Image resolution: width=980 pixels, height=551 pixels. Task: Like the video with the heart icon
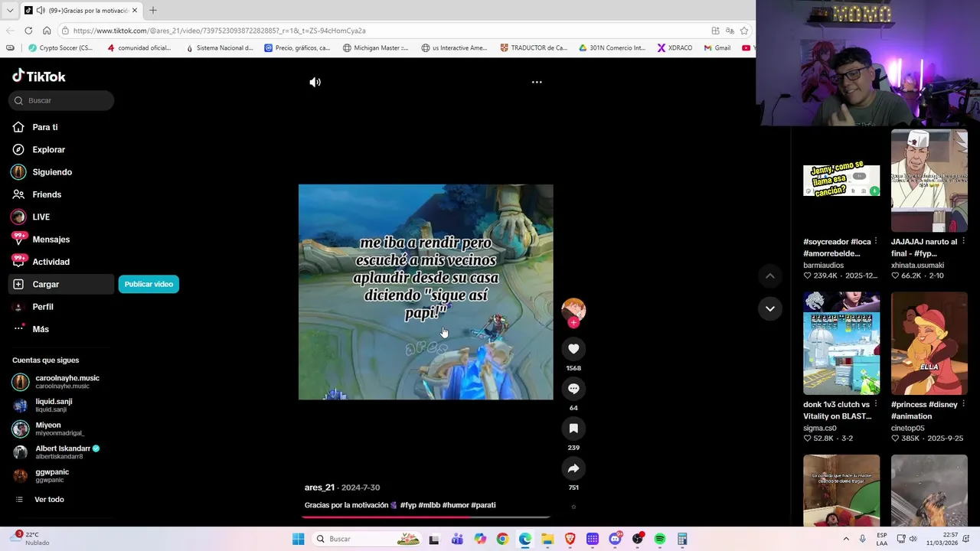click(573, 349)
